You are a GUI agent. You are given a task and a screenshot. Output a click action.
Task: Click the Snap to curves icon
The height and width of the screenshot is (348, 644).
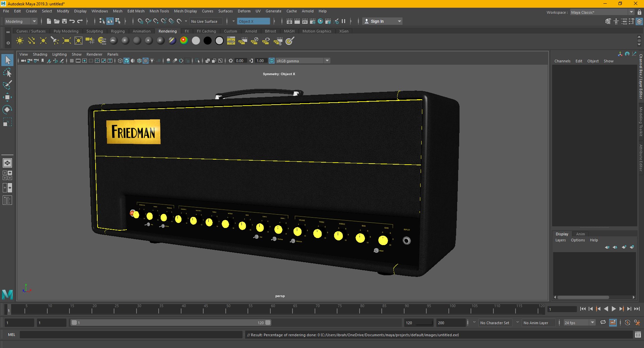pos(148,21)
